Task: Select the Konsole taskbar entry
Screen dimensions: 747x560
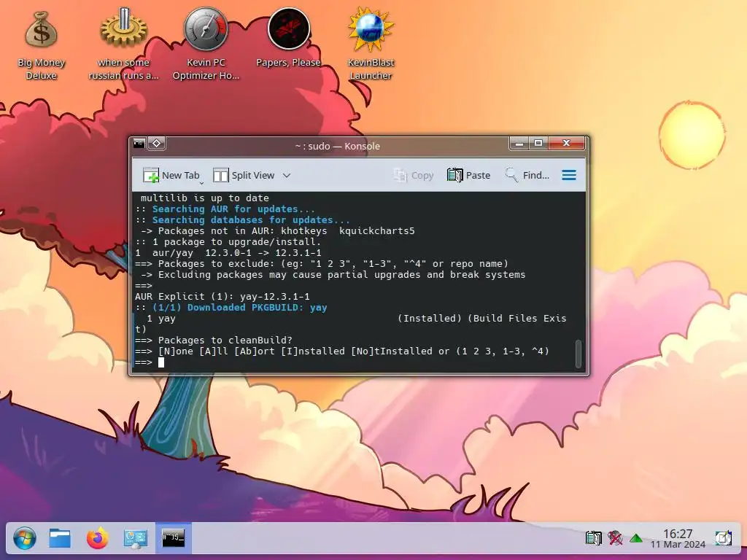Action: (x=173, y=538)
